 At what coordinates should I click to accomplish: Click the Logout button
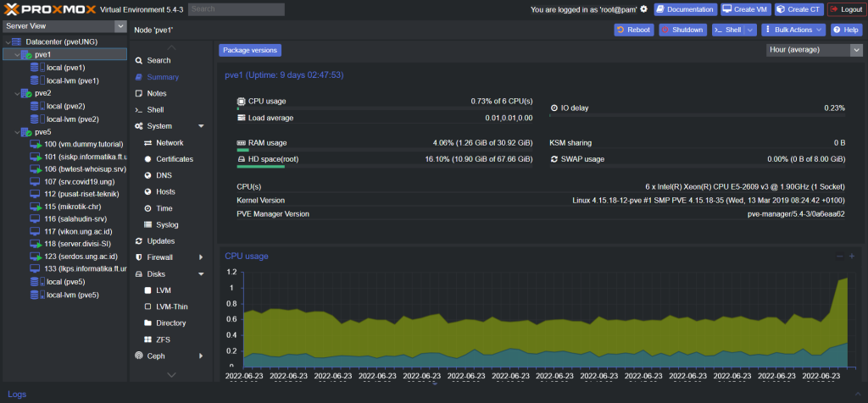click(x=846, y=9)
